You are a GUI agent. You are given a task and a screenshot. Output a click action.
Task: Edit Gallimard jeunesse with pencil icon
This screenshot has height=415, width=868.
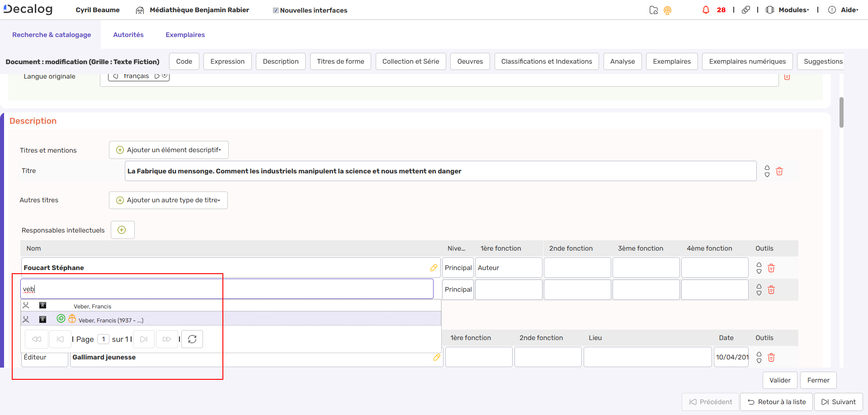[437, 357]
